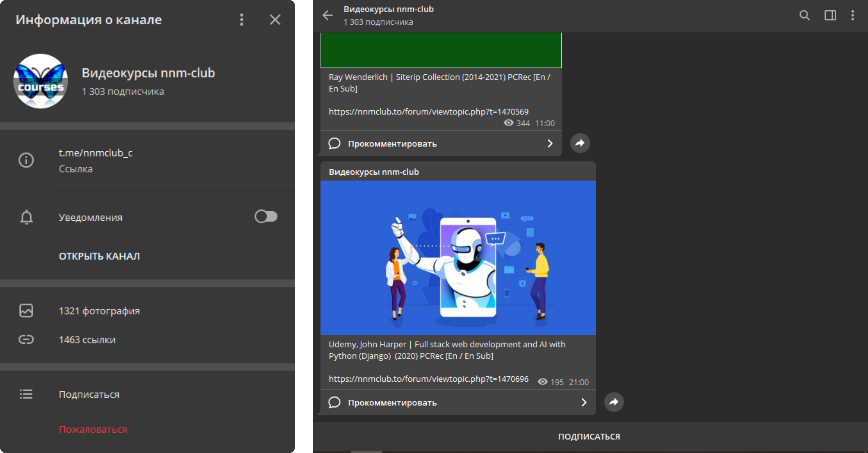This screenshot has height=453, width=868.
Task: Expand comments chevron under Ray Wenderlich post
Action: tap(550, 143)
